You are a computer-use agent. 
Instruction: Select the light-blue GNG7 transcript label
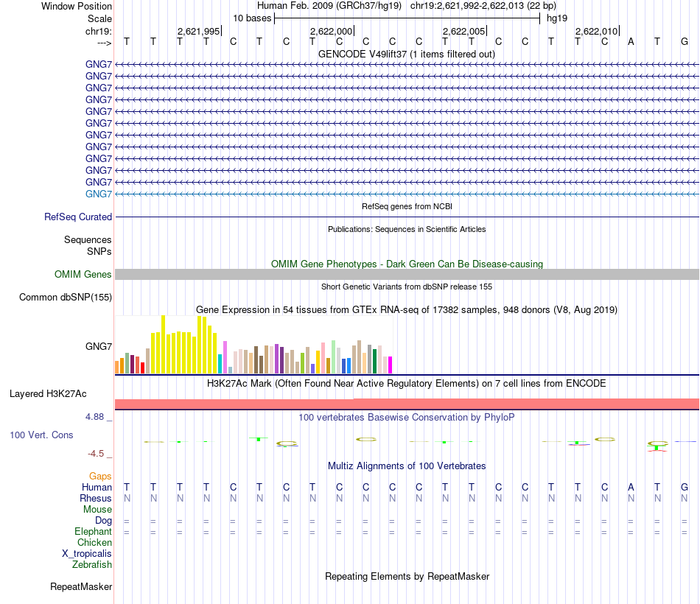[x=99, y=194]
